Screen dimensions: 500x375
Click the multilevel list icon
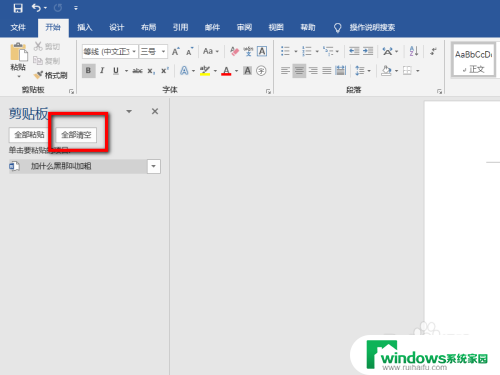click(328, 51)
